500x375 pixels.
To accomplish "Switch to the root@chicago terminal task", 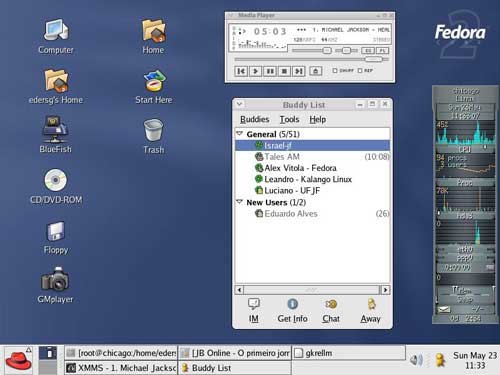I will 121,353.
